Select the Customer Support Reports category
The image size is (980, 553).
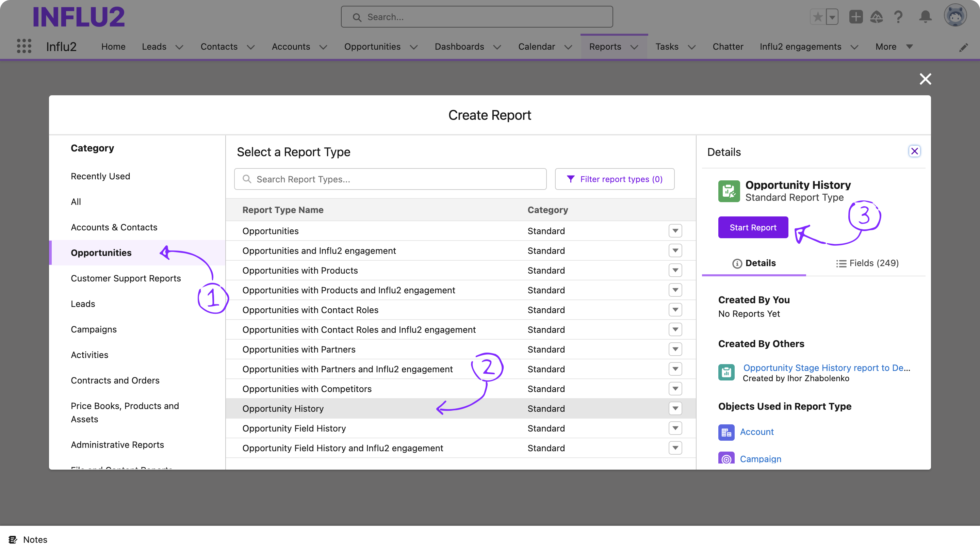click(x=126, y=278)
